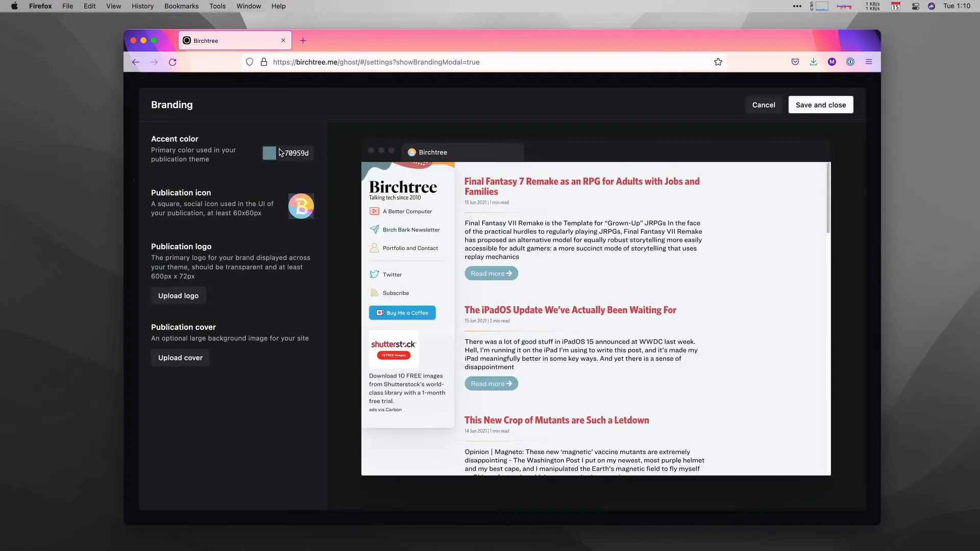Close the Birchtree tab
This screenshot has width=980, height=551.
tap(283, 41)
